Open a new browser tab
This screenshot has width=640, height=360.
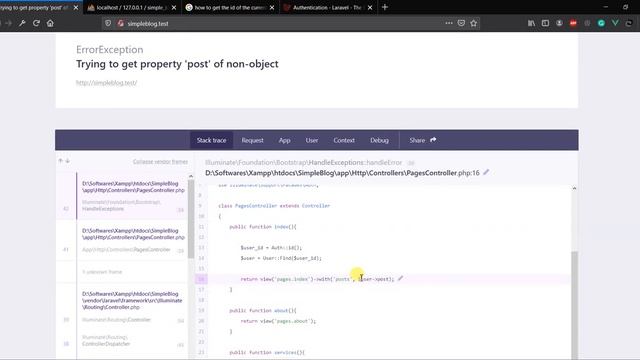[x=384, y=7]
